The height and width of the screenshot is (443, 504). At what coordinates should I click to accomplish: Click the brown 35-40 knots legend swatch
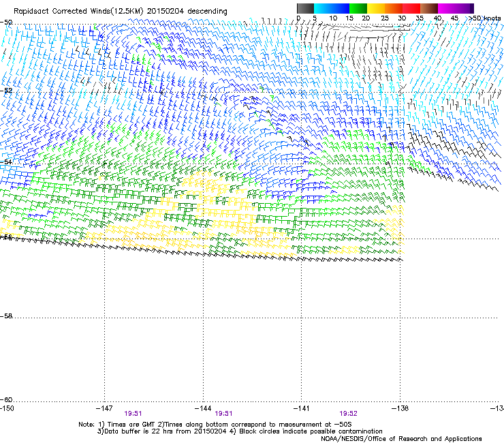[x=429, y=8]
